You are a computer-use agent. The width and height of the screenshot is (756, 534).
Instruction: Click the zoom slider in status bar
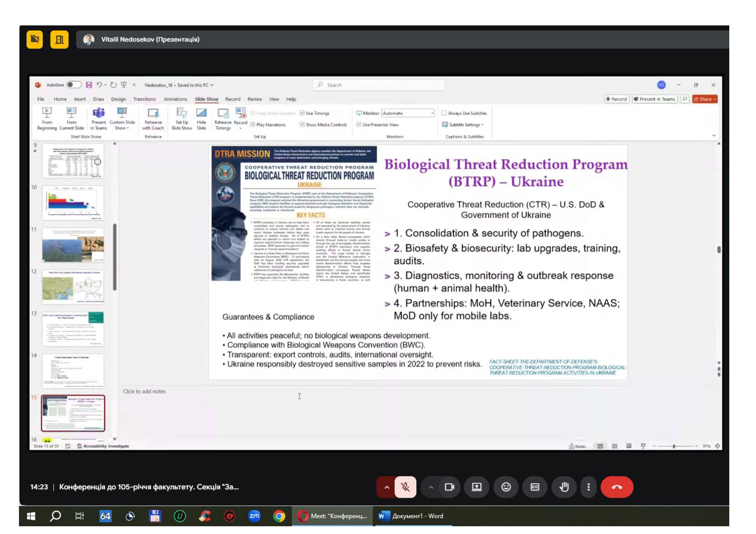[675, 446]
